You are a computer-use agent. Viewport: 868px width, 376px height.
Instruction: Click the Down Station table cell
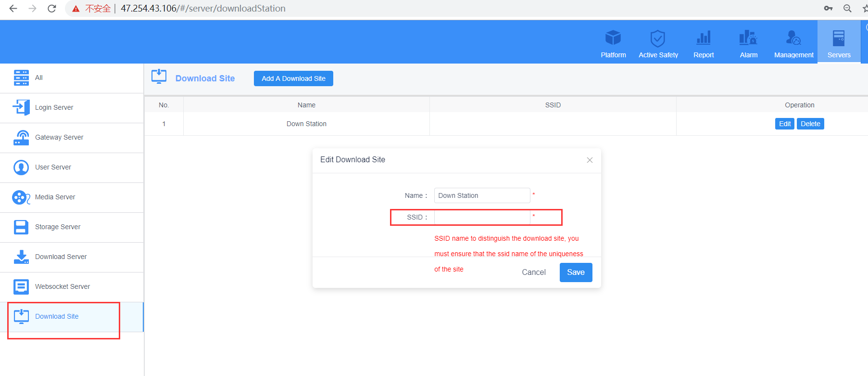306,124
